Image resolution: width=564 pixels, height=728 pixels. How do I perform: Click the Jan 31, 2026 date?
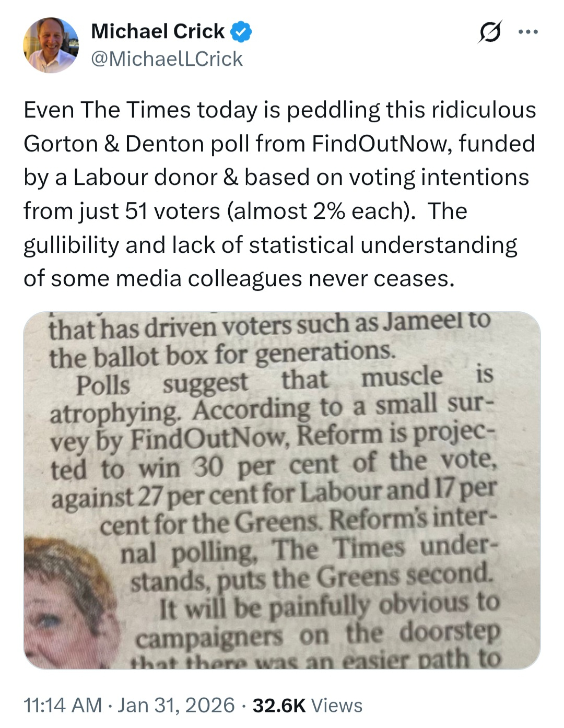(176, 705)
